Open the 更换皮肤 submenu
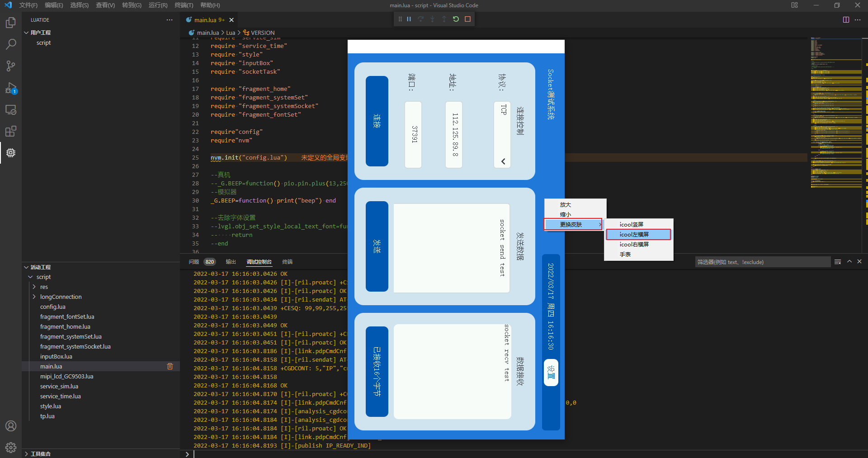The height and width of the screenshot is (458, 868). click(574, 224)
